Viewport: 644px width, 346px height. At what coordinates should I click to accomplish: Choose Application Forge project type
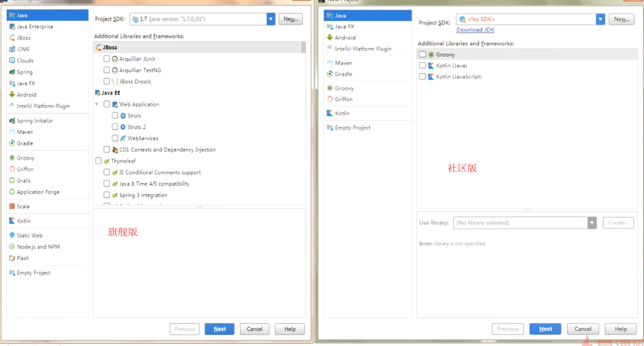[x=38, y=192]
